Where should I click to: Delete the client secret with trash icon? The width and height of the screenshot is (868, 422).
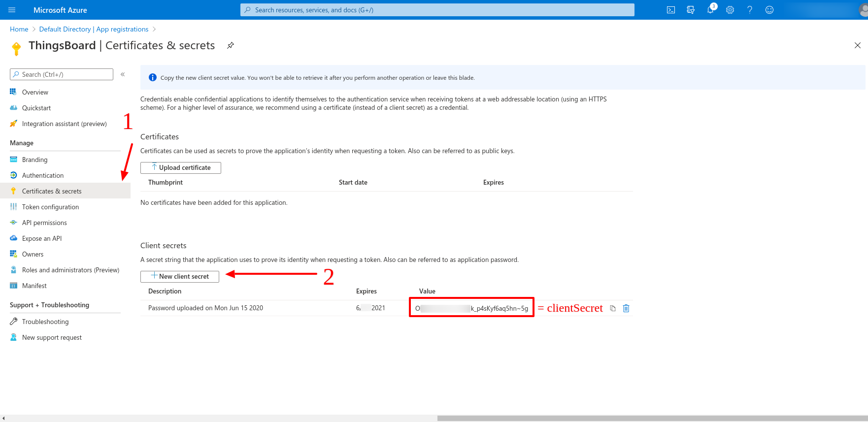click(626, 308)
